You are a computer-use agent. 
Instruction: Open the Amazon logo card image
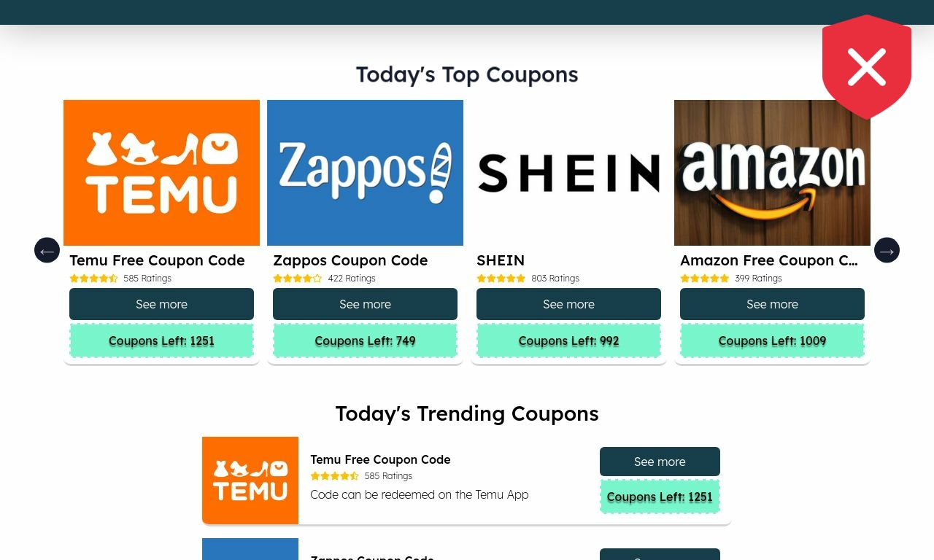pos(772,173)
